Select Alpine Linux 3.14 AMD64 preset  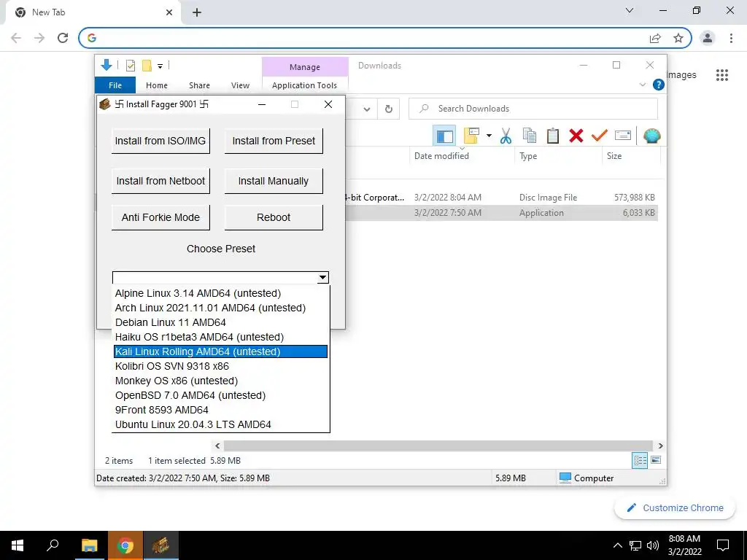tap(220, 293)
